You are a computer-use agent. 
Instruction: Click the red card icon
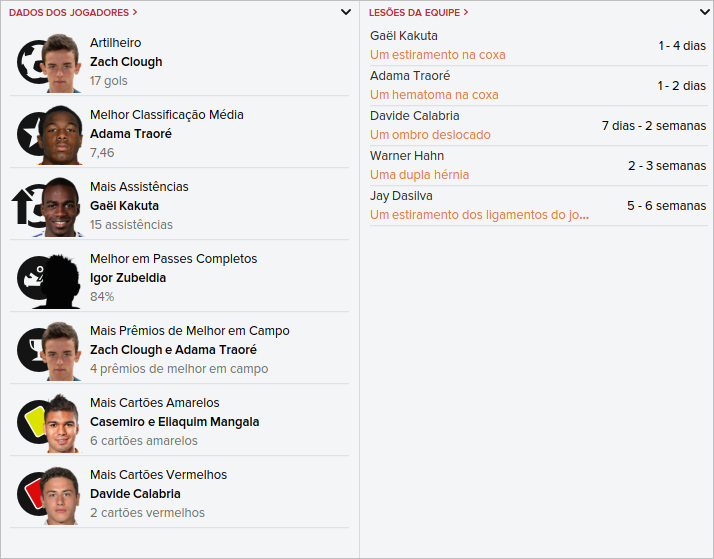[x=32, y=494]
